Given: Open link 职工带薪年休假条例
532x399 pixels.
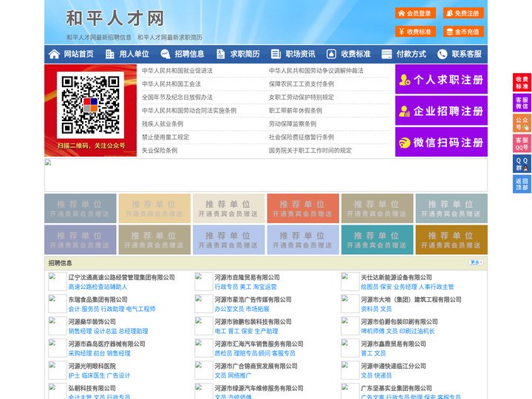Looking at the screenshot, I should click(x=296, y=111).
